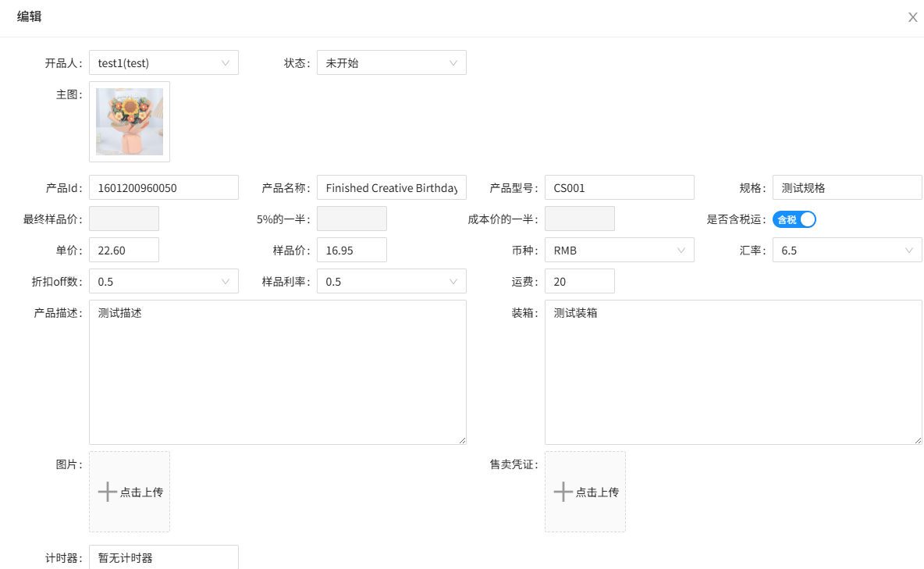This screenshot has width=924, height=569.
Task: Click the 产品描述 resize handle corner
Action: pyautogui.click(x=462, y=440)
